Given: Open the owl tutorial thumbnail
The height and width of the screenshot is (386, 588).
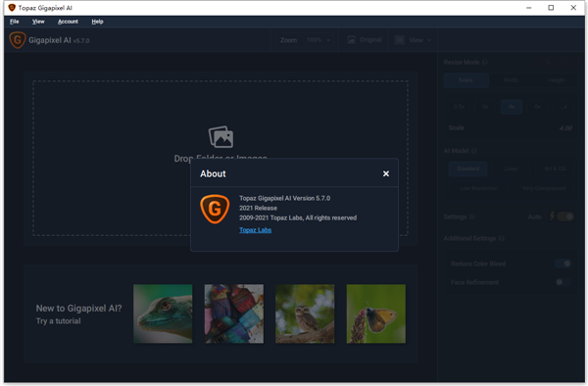Looking at the screenshot, I should [305, 314].
